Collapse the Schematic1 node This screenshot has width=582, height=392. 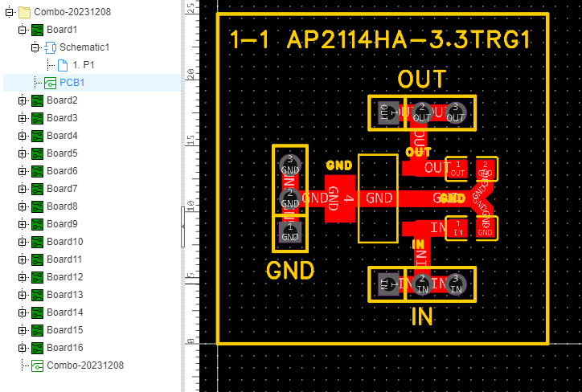pos(35,47)
